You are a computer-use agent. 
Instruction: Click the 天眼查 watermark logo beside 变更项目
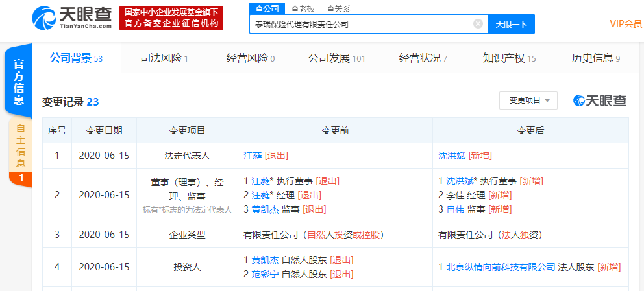pos(600,100)
